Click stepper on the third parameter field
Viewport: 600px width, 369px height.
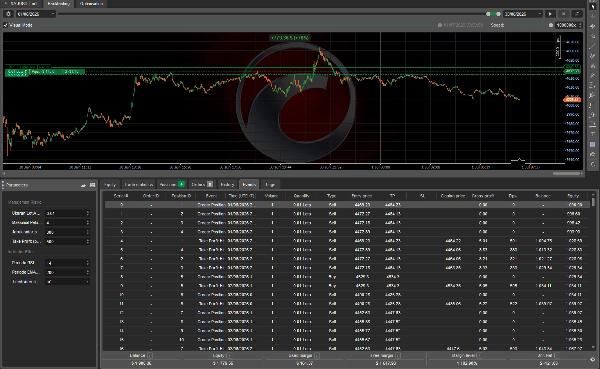(x=88, y=232)
